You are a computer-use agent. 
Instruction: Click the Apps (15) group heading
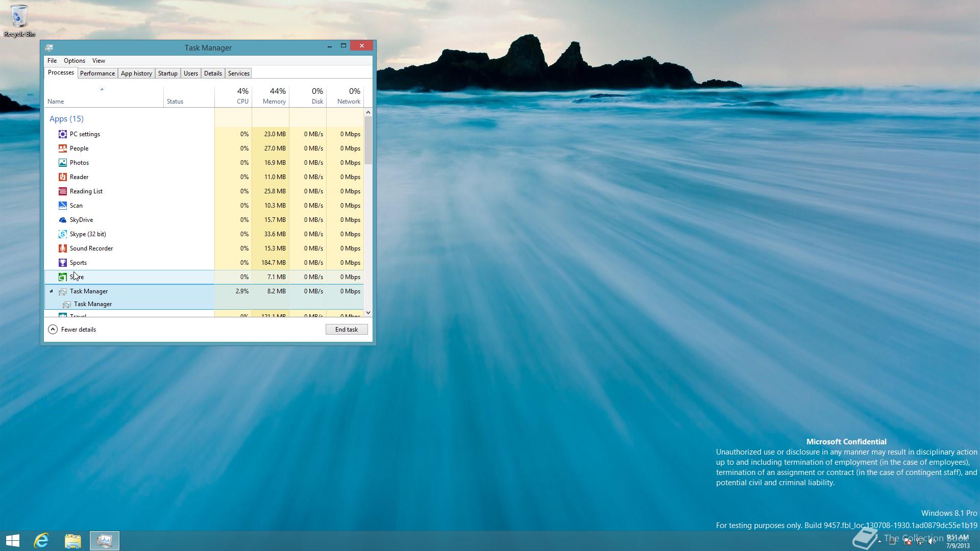(x=66, y=119)
